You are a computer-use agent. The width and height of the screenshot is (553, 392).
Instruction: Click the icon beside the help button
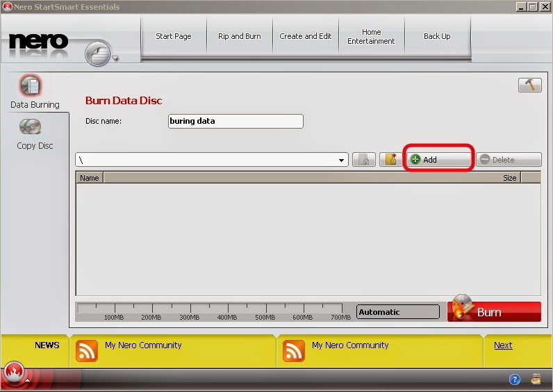pyautogui.click(x=536, y=379)
